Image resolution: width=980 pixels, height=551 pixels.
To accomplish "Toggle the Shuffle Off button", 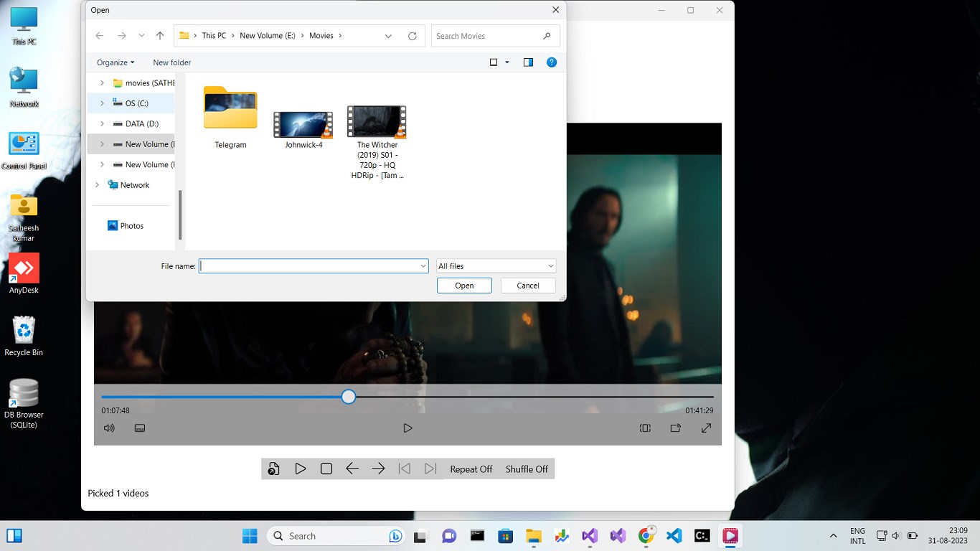I will (527, 469).
